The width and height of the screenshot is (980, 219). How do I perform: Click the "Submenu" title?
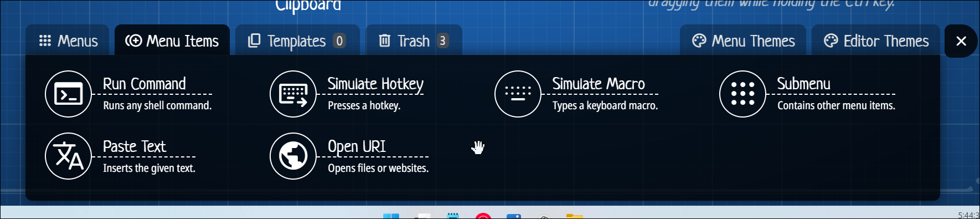click(x=803, y=84)
